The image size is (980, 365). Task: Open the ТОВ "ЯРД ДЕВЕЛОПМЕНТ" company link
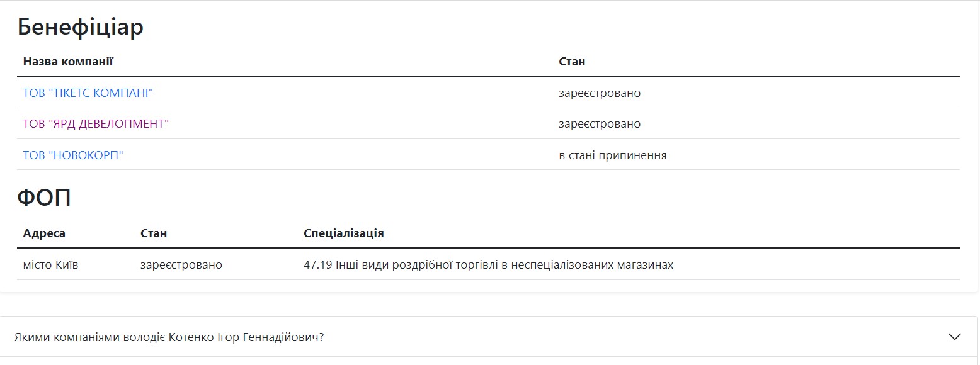tap(96, 124)
